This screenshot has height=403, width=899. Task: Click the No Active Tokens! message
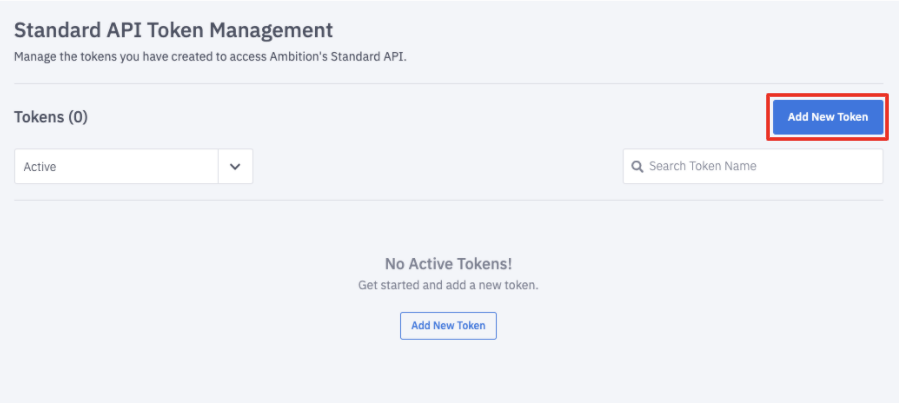pos(448,264)
